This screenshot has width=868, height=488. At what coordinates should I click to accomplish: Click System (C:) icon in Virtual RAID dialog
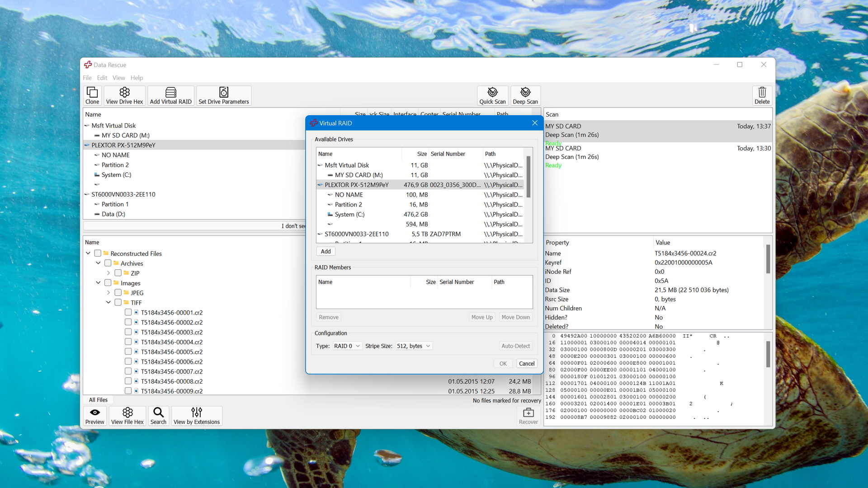coord(330,214)
